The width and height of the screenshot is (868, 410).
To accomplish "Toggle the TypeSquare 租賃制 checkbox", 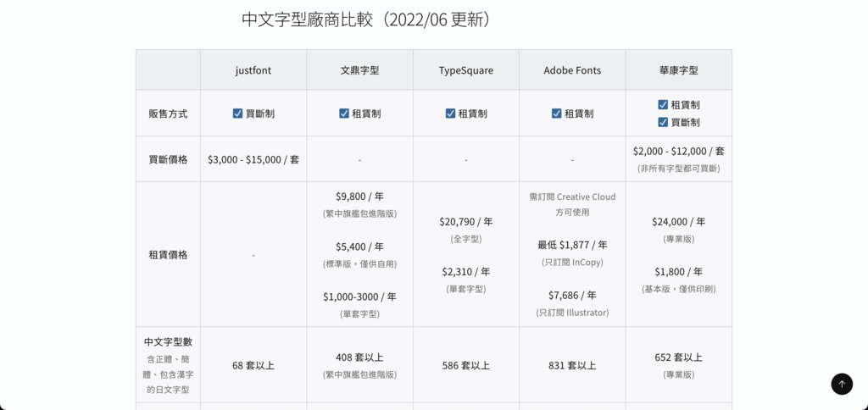I will tap(450, 114).
